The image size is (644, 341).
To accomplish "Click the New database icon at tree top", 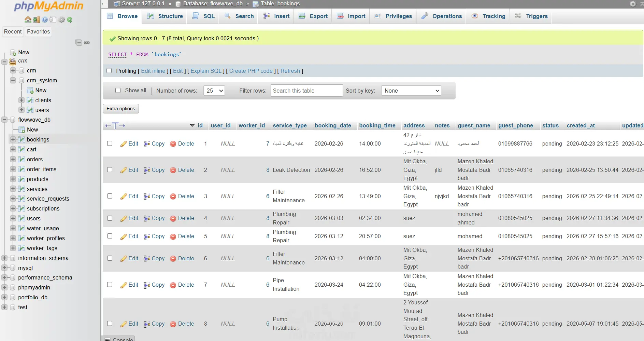I will pyautogui.click(x=13, y=53).
